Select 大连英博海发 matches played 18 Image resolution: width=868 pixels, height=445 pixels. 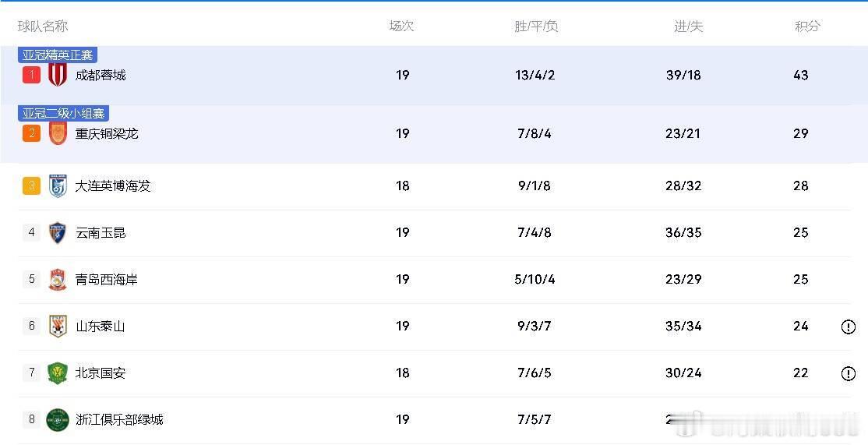click(x=403, y=186)
